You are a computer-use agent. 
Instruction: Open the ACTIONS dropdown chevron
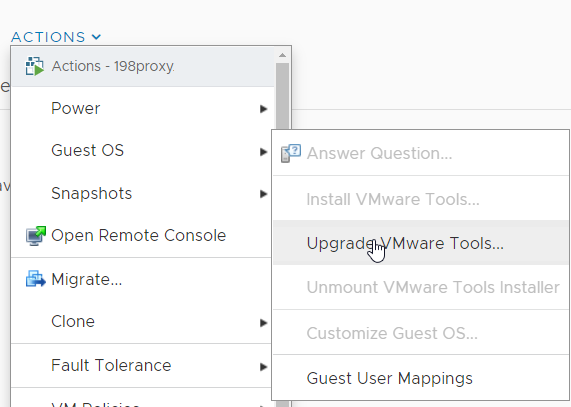[x=96, y=37]
